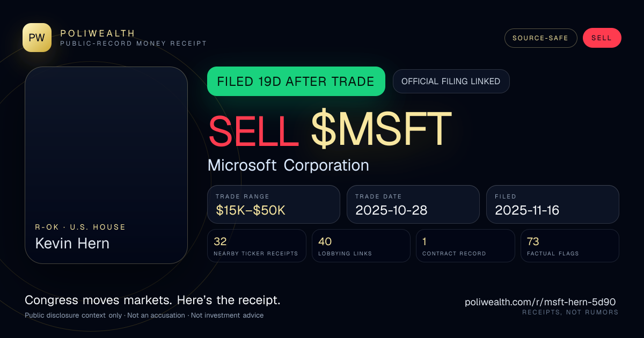Click the Microsoft Corporation company name
This screenshot has width=644, height=338.
(288, 165)
